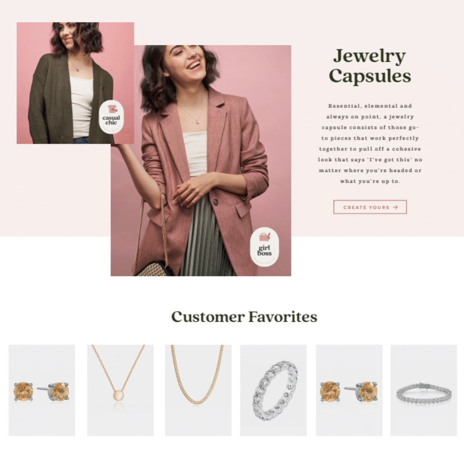Viewport: 464px width, 476px height.
Task: Click the briefcase icon in girl boss badge
Action: click(x=265, y=237)
